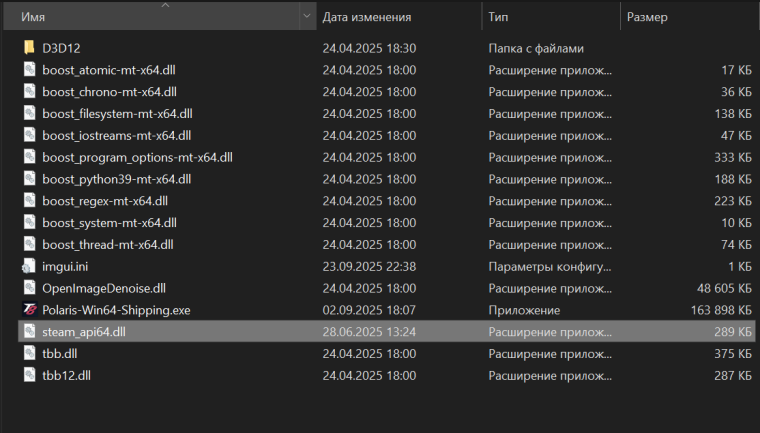Click the steam_api64.dll file icon
The image size is (760, 433).
(x=30, y=331)
